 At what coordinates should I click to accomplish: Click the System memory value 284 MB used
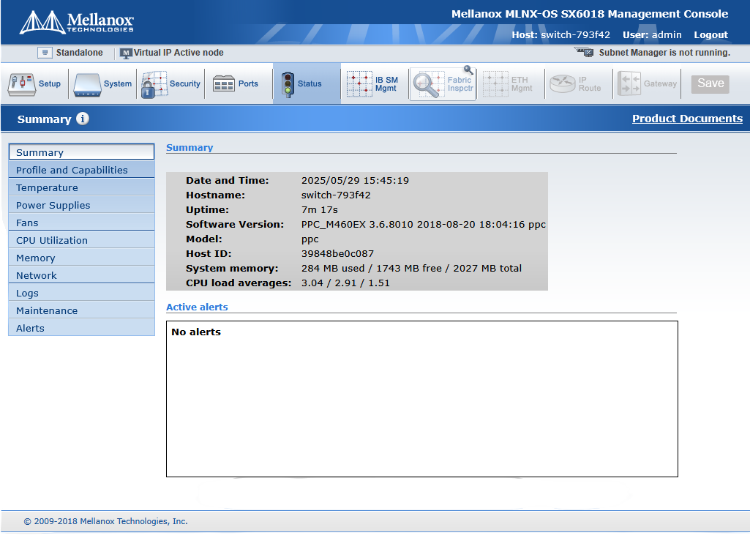pyautogui.click(x=411, y=269)
